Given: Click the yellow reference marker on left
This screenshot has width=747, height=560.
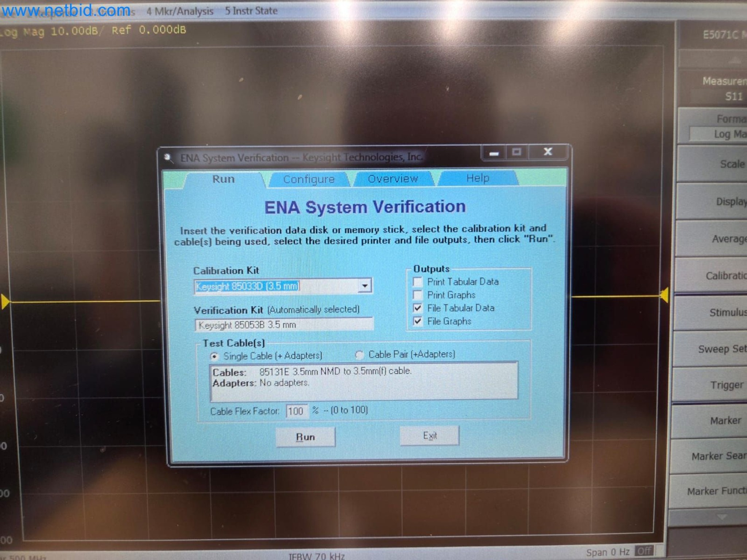Looking at the screenshot, I should [5, 302].
